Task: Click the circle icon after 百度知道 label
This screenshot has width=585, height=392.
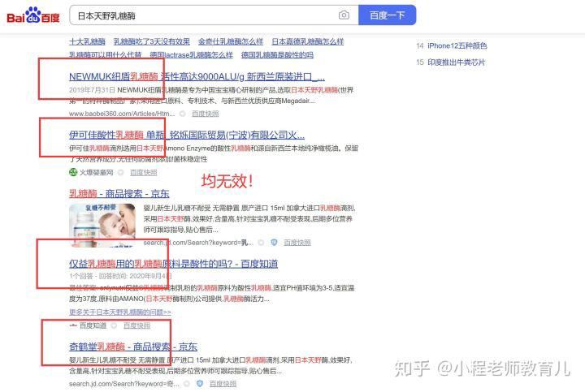Action: 115,325
